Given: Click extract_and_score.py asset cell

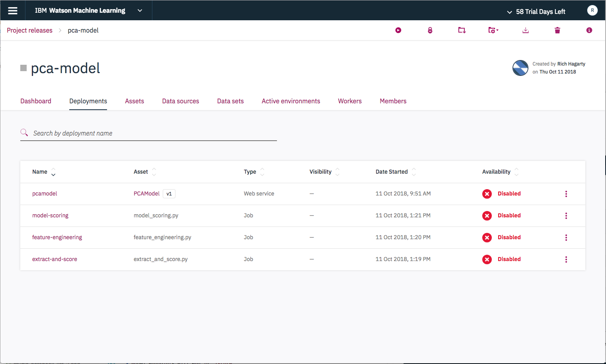Looking at the screenshot, I should 161,259.
